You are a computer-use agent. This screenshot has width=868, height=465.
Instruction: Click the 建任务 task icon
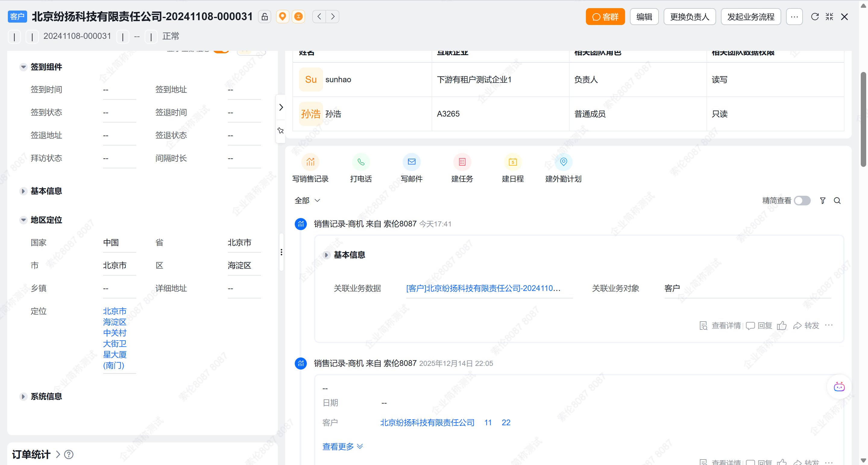coord(462,162)
